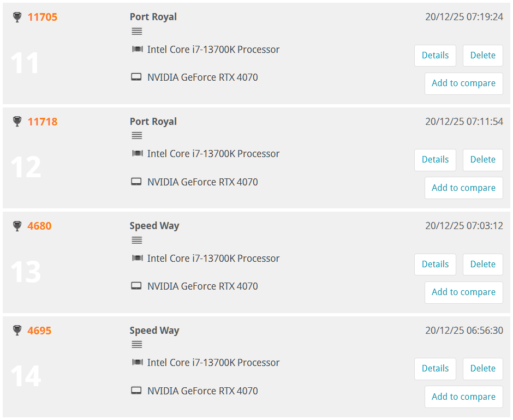Add the 4695 result to compare

click(463, 397)
